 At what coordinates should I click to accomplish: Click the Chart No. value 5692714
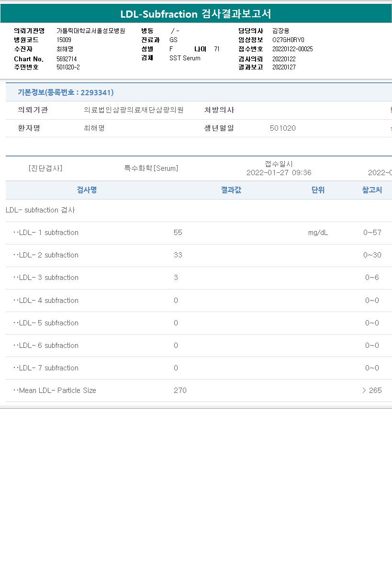click(x=67, y=59)
